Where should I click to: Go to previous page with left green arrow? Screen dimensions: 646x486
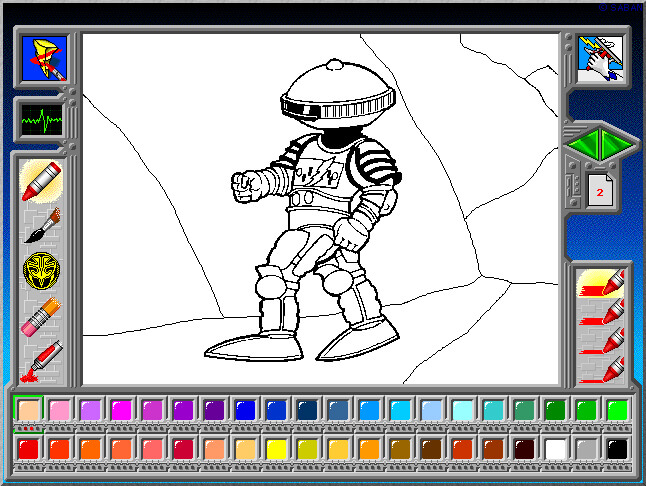coord(583,144)
